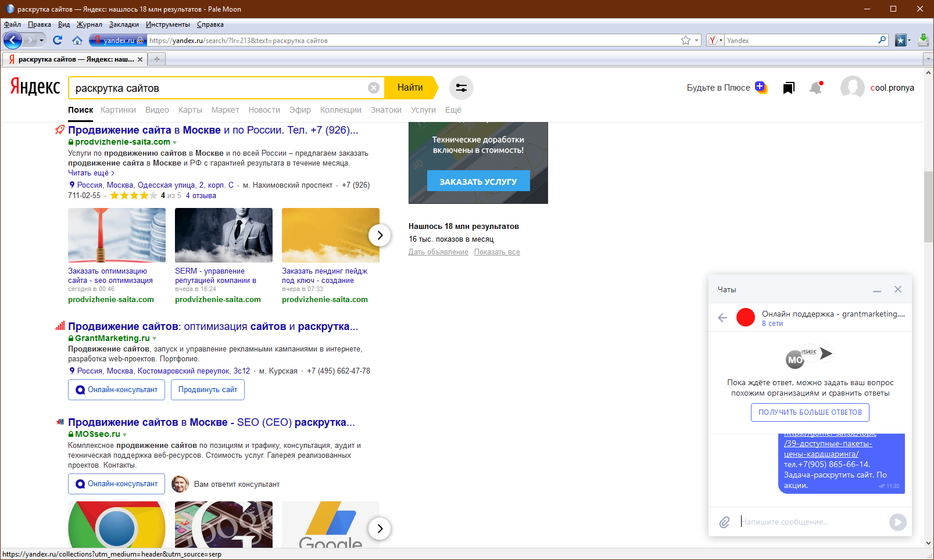Open the back history dropdown arrow

tap(41, 40)
